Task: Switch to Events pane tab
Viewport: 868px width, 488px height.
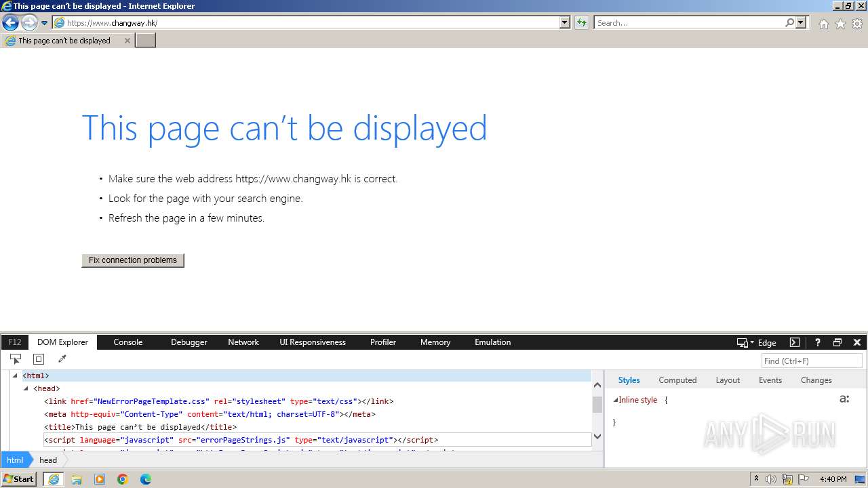Action: (x=770, y=380)
